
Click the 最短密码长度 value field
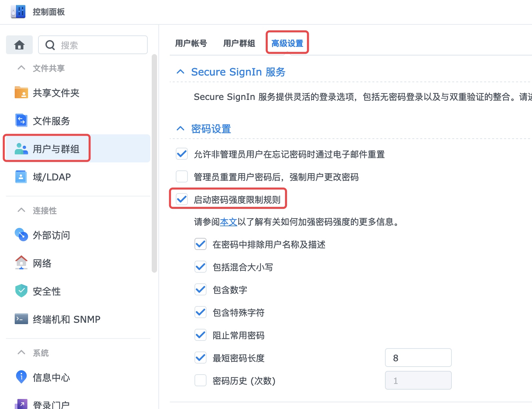tap(418, 358)
